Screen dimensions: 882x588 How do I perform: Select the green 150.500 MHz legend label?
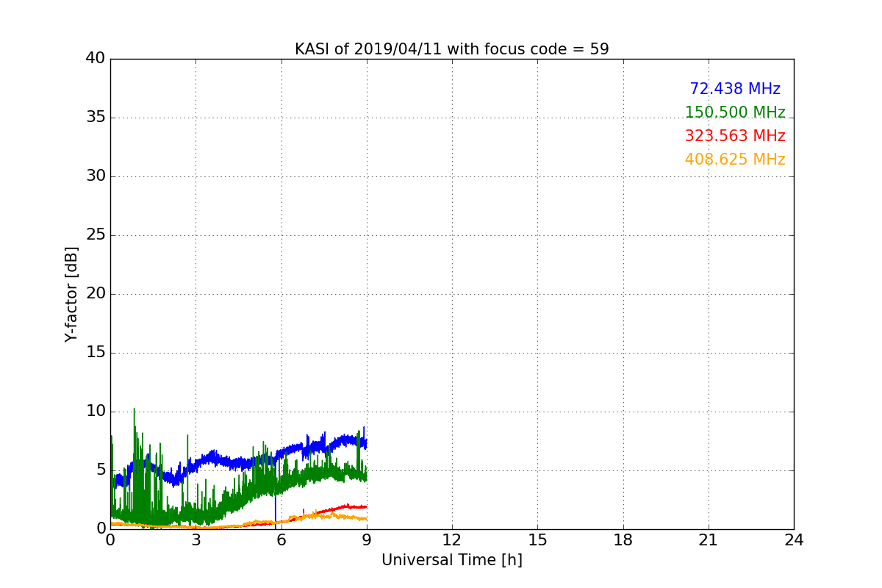[735, 112]
